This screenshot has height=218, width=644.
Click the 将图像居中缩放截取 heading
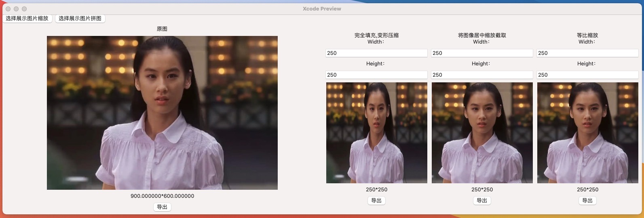tap(482, 35)
